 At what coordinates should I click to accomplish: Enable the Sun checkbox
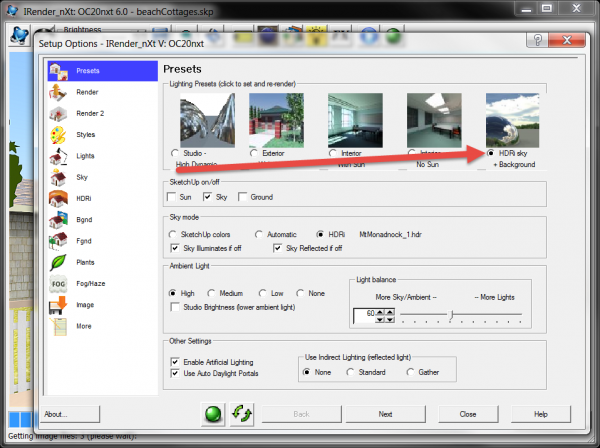pos(172,197)
